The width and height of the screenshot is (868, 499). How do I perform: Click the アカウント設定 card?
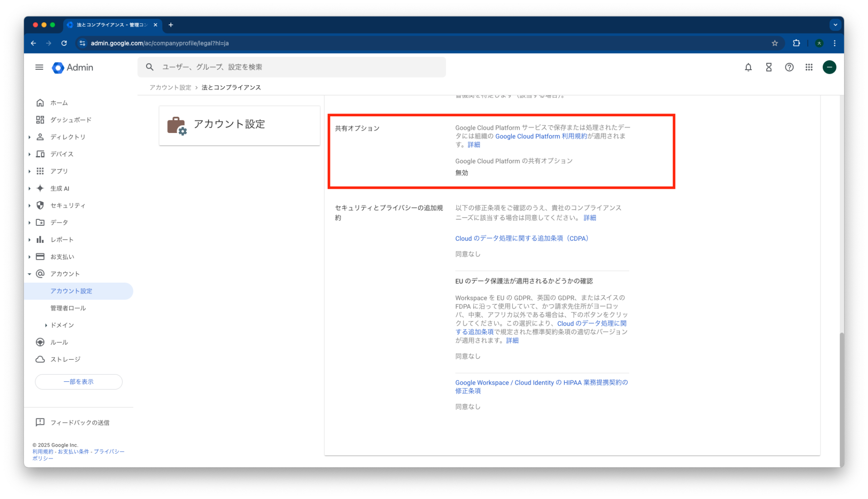[x=240, y=125]
